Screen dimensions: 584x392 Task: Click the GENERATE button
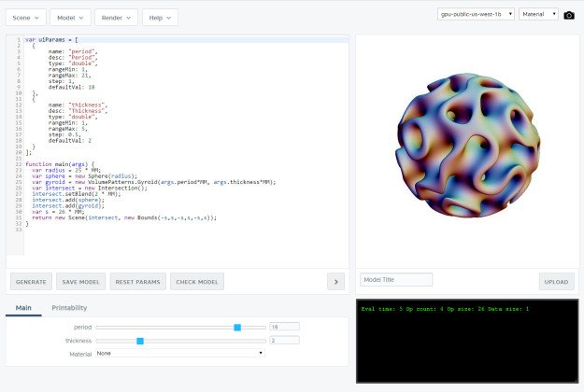click(x=31, y=282)
